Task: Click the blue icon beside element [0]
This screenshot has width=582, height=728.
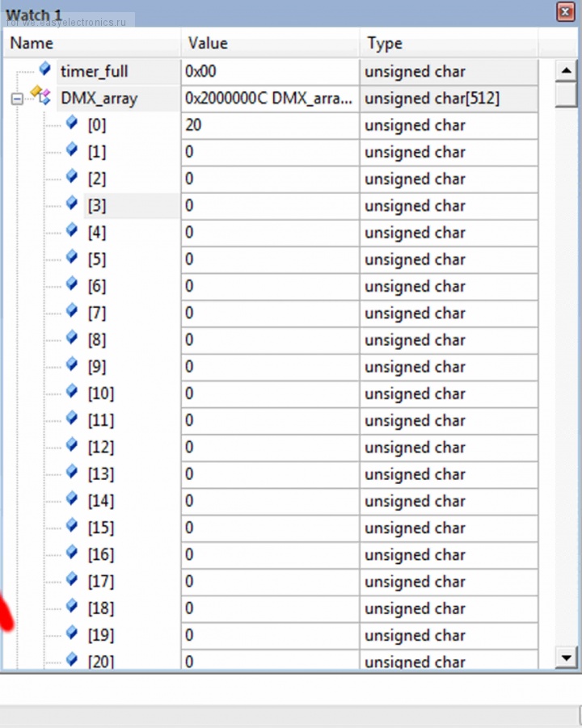Action: [x=72, y=124]
